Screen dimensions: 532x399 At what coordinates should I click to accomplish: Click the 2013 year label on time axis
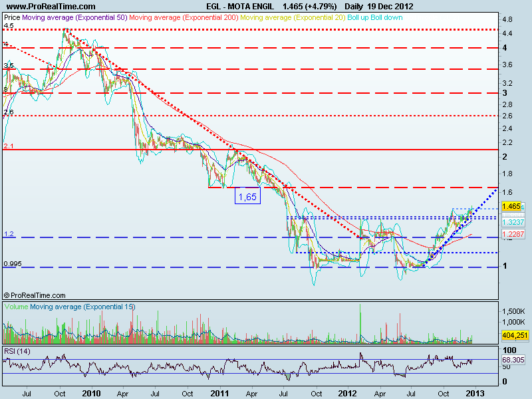point(475,394)
